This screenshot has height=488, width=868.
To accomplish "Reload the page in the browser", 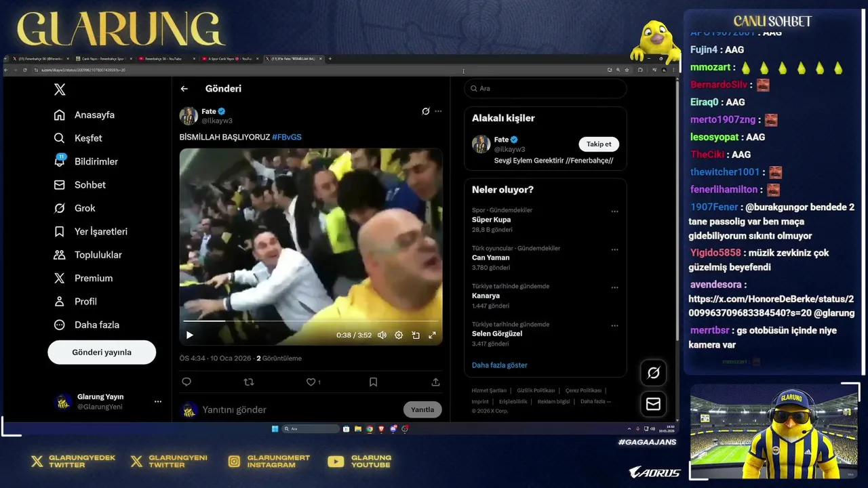I will coord(25,70).
